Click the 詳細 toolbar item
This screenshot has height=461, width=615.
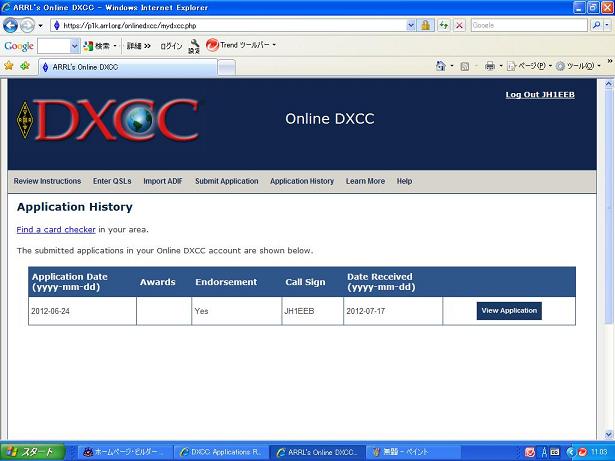138,46
